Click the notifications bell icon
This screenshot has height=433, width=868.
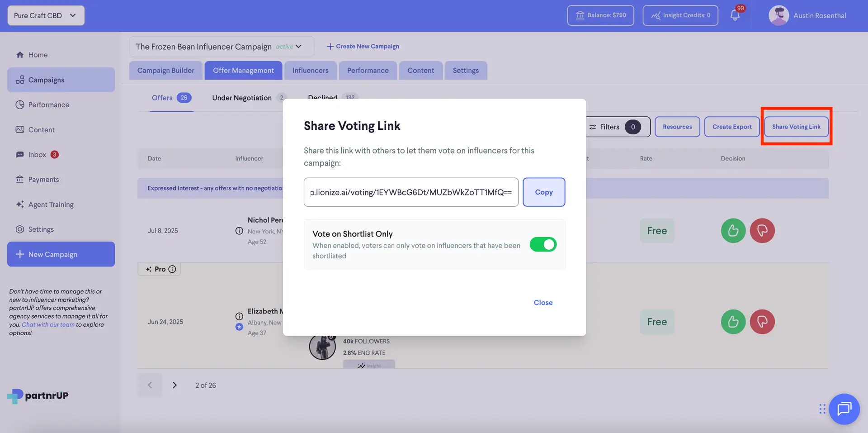click(735, 15)
